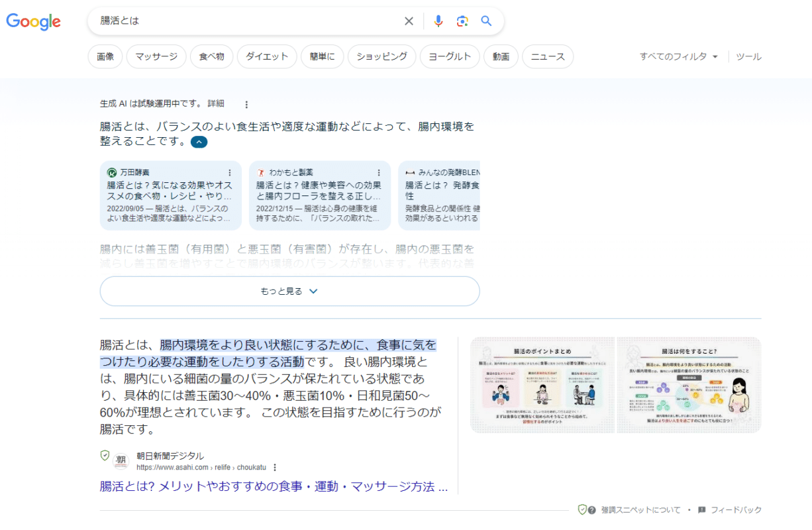The height and width of the screenshot is (530, 812).
Task: Click the search magnifier icon
Action: (x=485, y=21)
